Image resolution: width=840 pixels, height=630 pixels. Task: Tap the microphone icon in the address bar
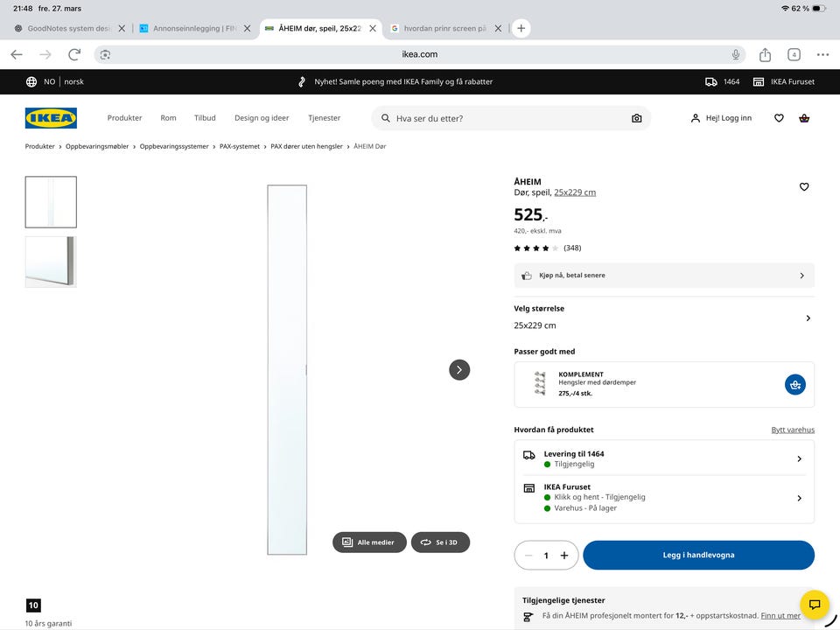736,54
